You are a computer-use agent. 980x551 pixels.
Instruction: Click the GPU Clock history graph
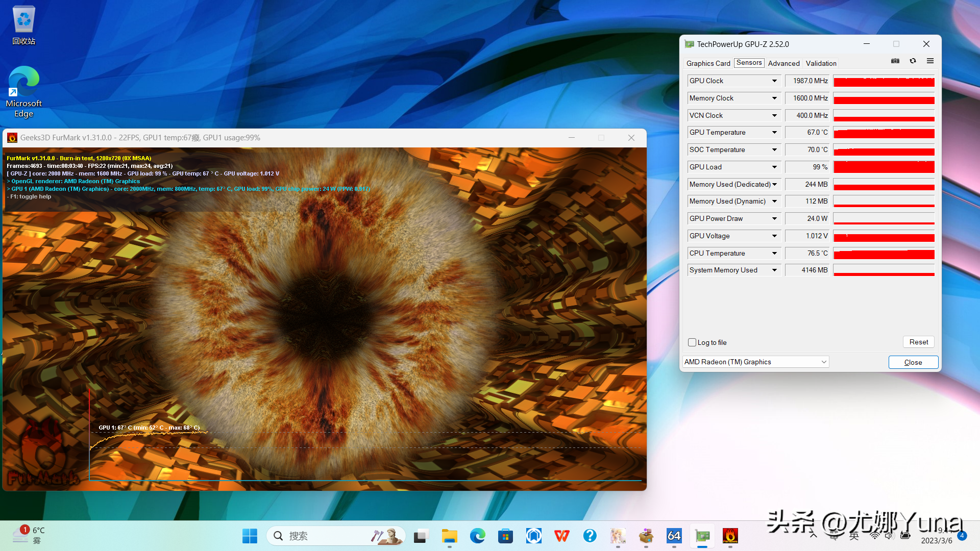pyautogui.click(x=884, y=81)
